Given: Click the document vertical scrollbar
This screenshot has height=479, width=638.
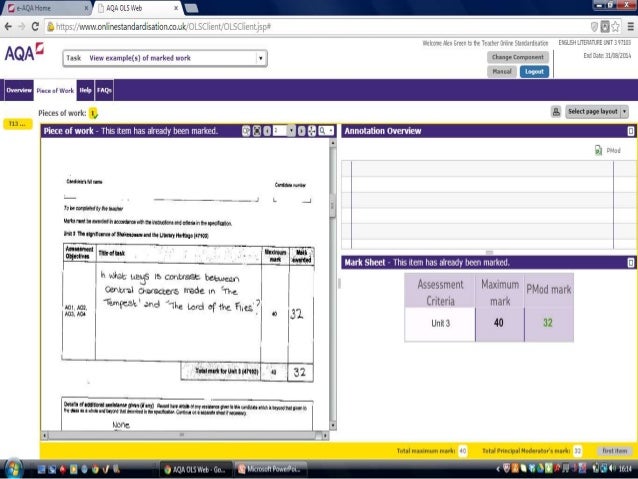Looking at the screenshot, I should point(332,285).
